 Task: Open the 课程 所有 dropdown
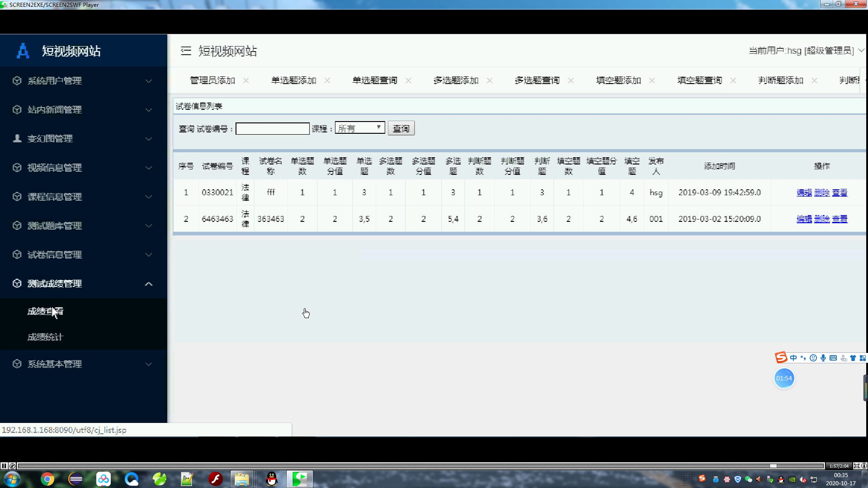[x=360, y=128]
